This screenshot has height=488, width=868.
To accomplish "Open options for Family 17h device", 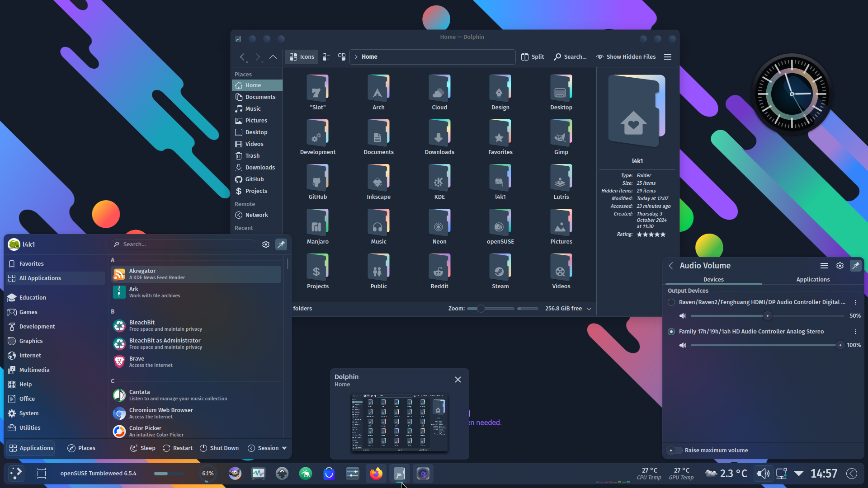I will 855,332.
